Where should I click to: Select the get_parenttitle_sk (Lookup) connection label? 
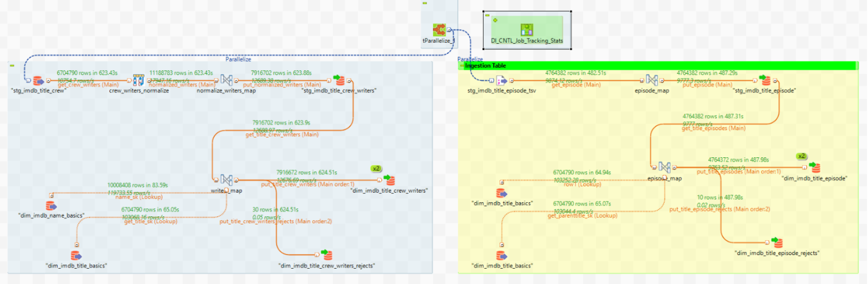pyautogui.click(x=582, y=215)
